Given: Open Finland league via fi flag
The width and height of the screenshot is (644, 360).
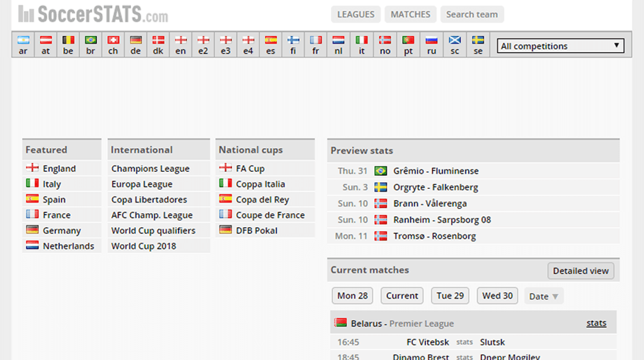Looking at the screenshot, I should pyautogui.click(x=293, y=44).
